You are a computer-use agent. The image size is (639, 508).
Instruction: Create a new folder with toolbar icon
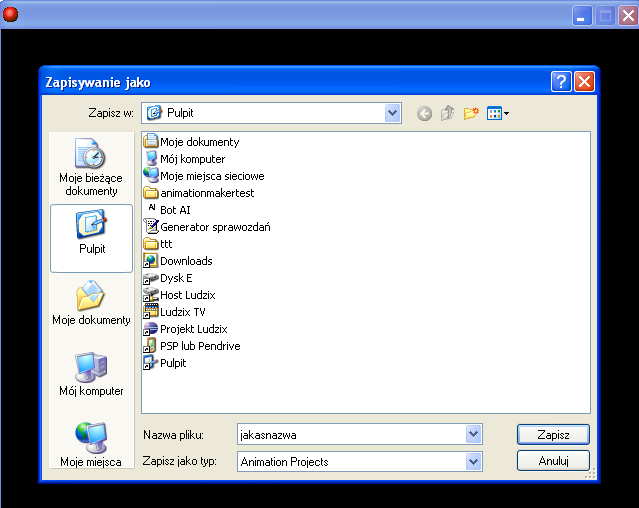(x=471, y=114)
